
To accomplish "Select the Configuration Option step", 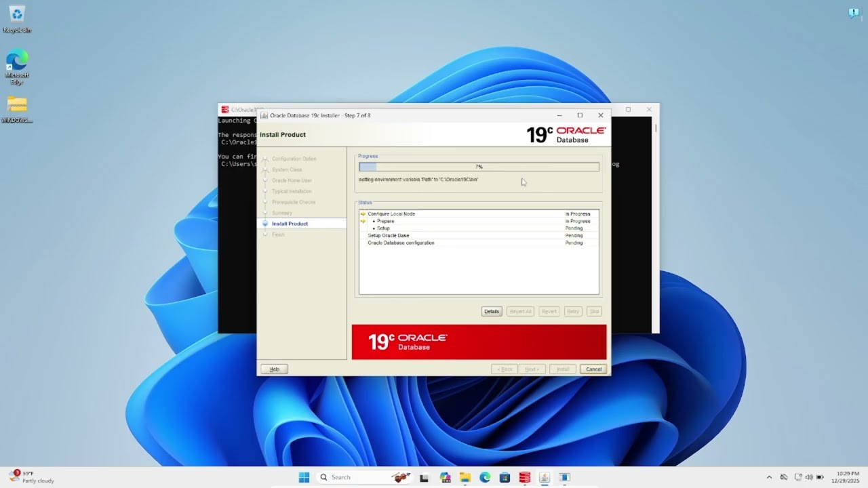I will point(294,159).
